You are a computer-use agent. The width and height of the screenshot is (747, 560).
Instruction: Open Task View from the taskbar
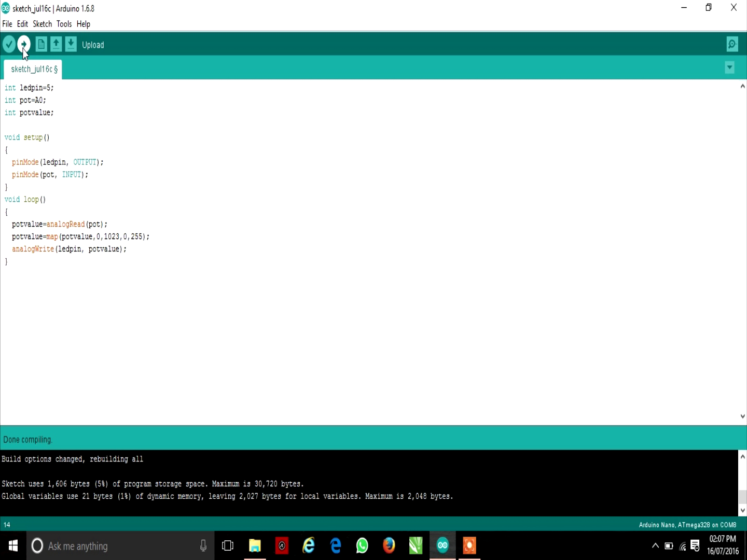point(228,545)
